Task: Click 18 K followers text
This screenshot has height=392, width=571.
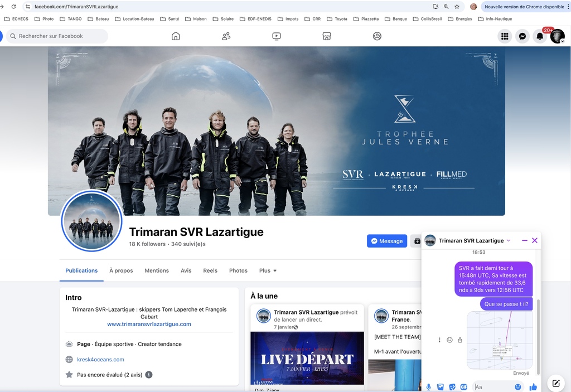Action: [x=147, y=244]
